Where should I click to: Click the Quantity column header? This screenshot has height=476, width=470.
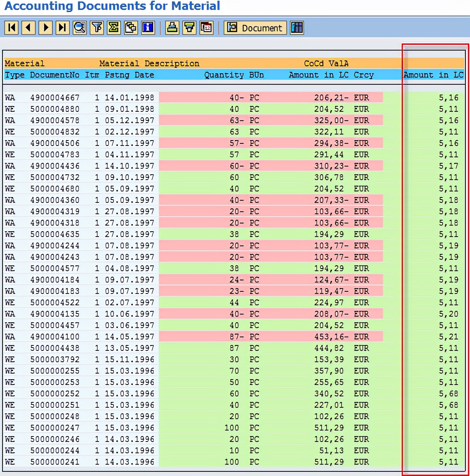tap(224, 75)
